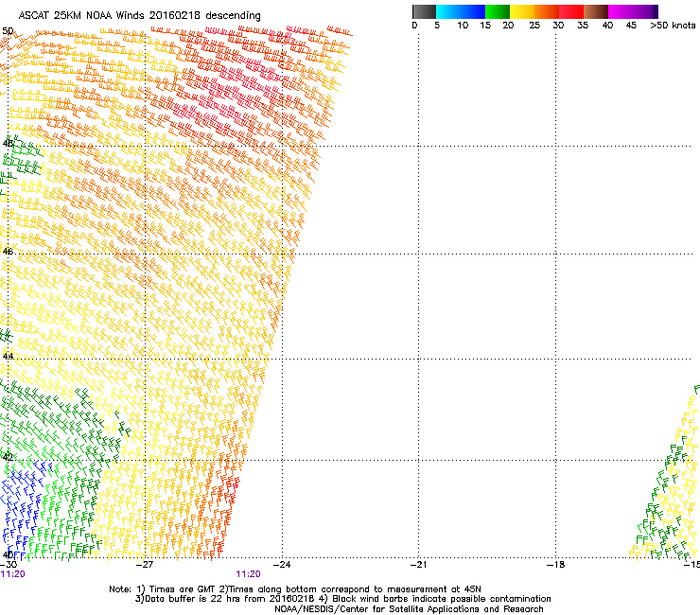Click the gray 0-5 knots color segment
Image resolution: width=700 pixels, height=615 pixels.
click(424, 11)
